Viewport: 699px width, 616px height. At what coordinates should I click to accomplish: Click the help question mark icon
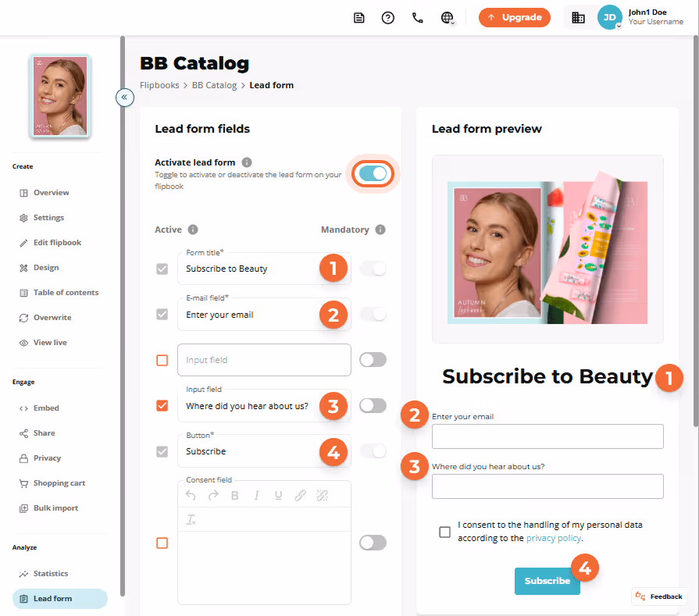click(388, 18)
